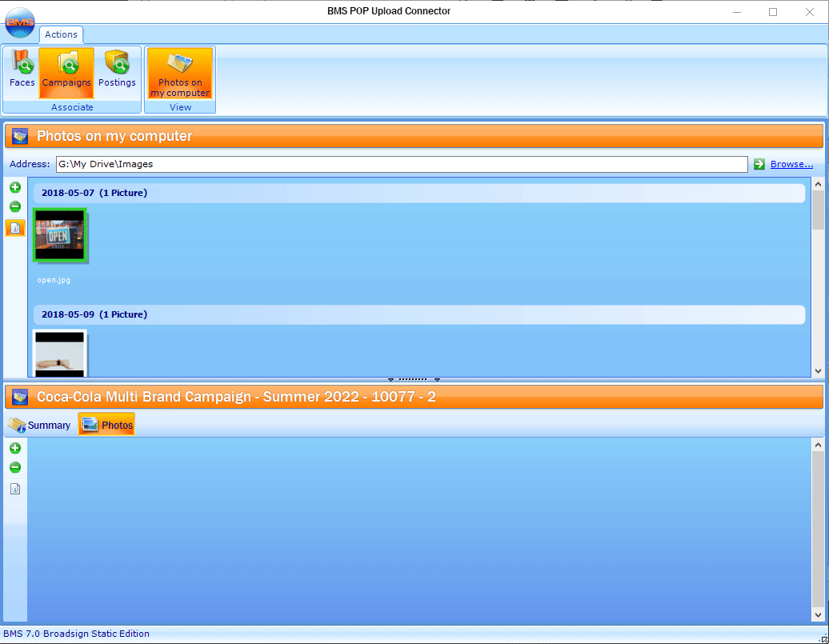Viewport: 829px width, 644px height.
Task: Click the green plus icon in campaign photos pane
Action: tap(15, 448)
